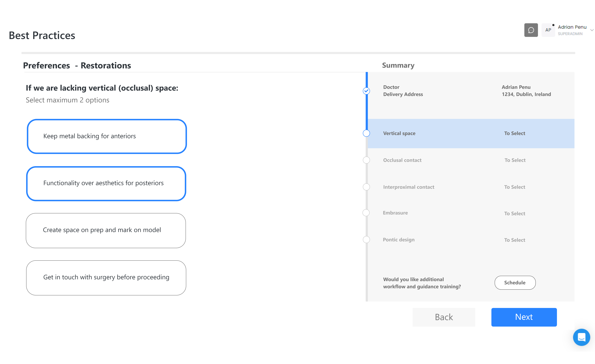The image size is (595, 364).
Task: Click the Preferences - Restorations heading
Action: [x=77, y=66]
